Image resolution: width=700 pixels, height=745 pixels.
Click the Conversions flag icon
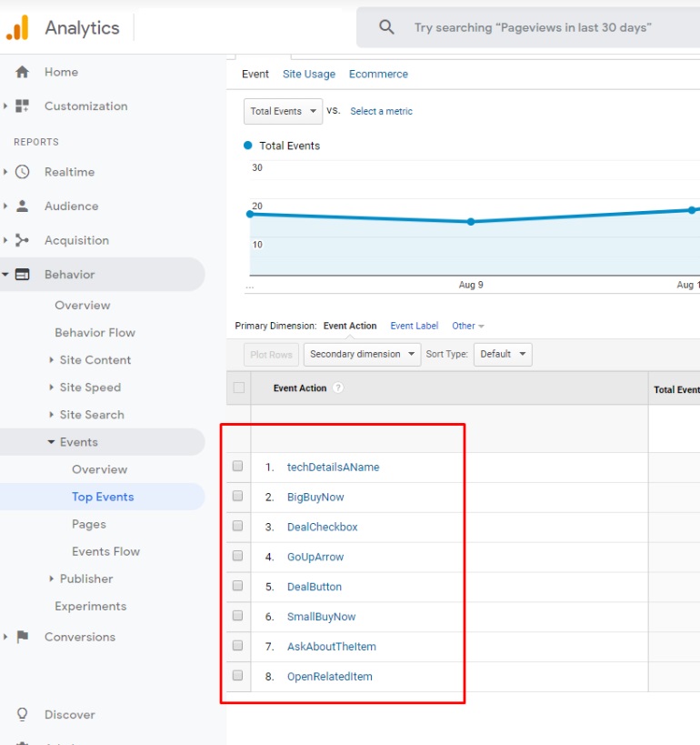23,637
